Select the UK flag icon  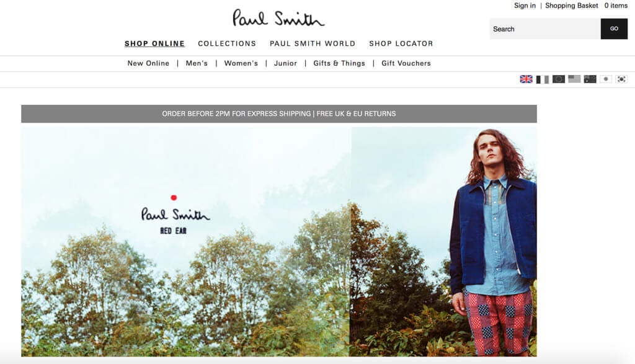pos(526,79)
